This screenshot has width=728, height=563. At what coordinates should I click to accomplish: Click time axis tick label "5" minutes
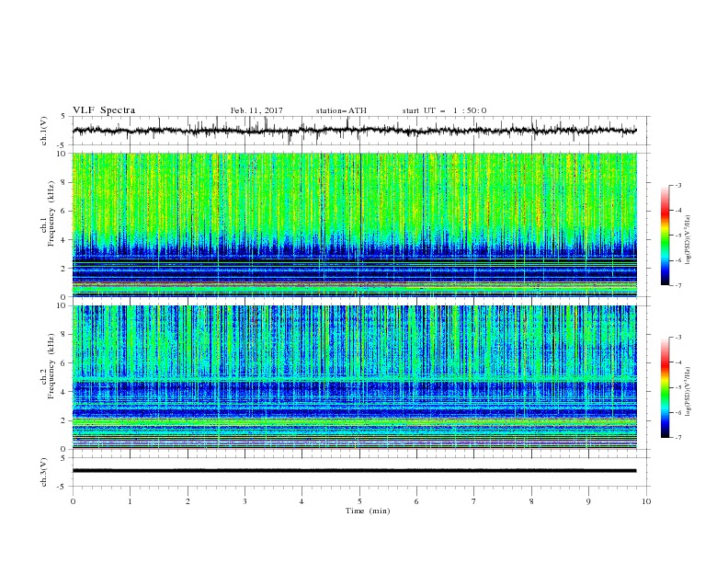(359, 501)
